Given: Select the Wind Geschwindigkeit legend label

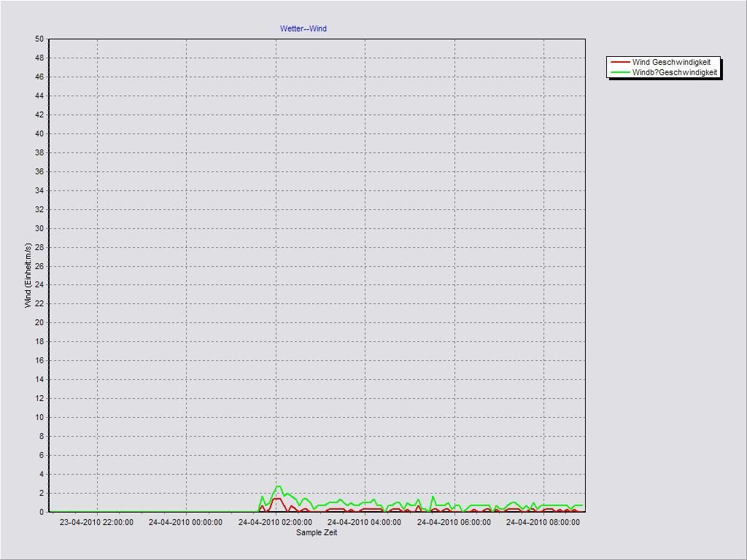Looking at the screenshot, I should (x=671, y=63).
